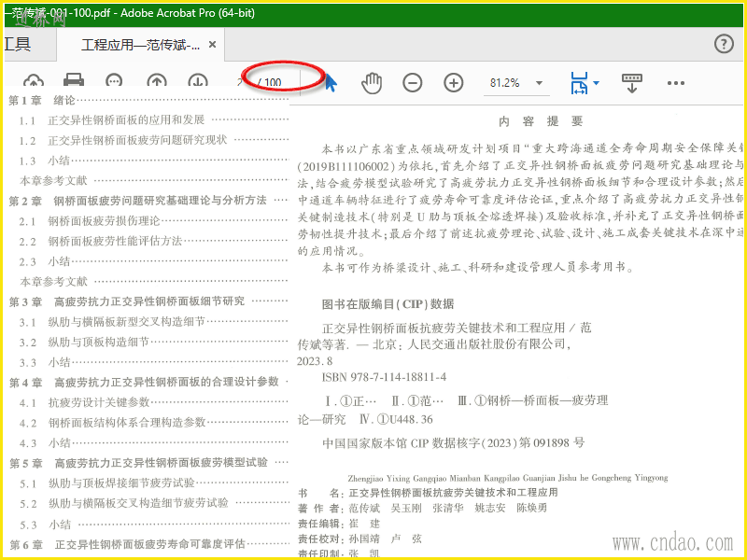Click the 责任校对 孙国靖 卢弦 line

tap(359, 539)
